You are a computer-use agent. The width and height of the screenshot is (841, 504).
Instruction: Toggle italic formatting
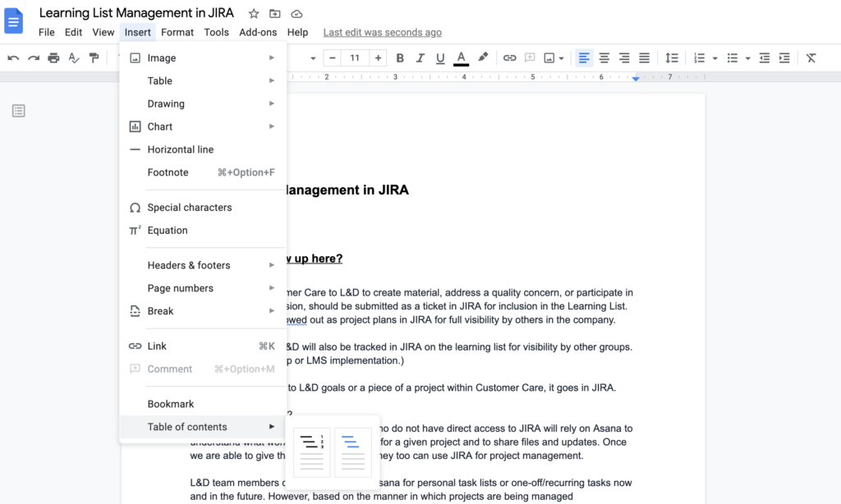[420, 58]
